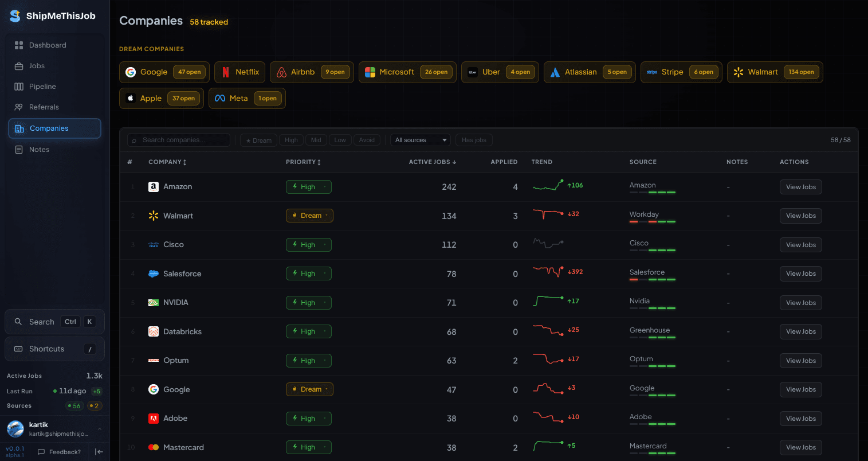
Task: Click the Meta dream company chip
Action: pos(247,99)
